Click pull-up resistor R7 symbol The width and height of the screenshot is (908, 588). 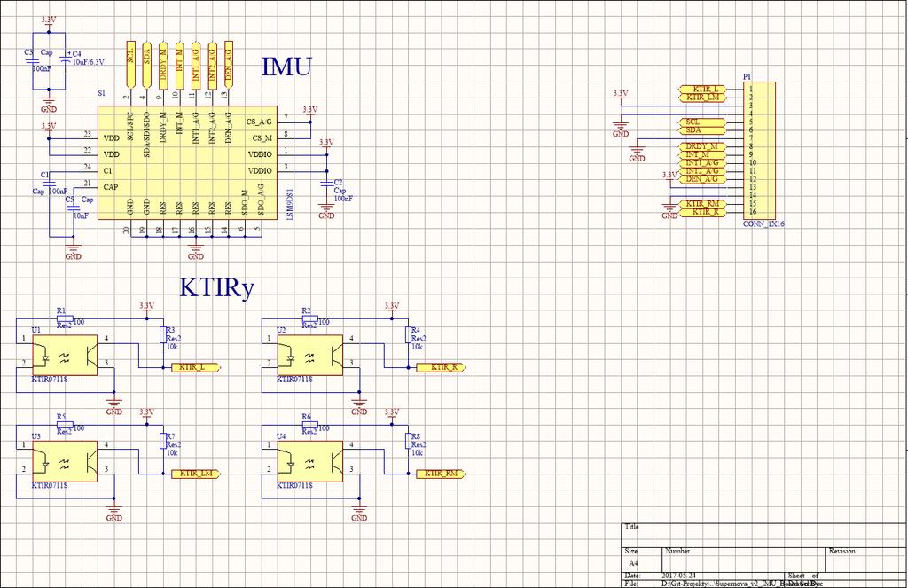tap(163, 442)
